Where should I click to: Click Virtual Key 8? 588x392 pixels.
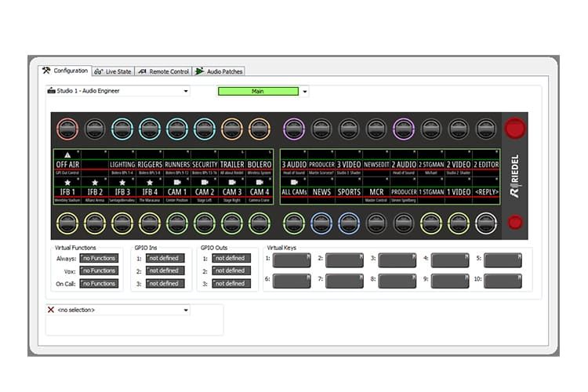pos(397,281)
